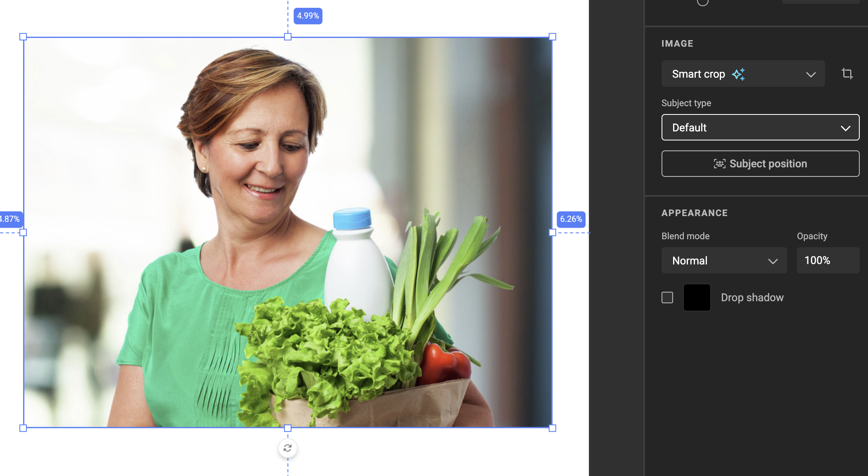Click the crop icon beside Smart crop

[847, 74]
